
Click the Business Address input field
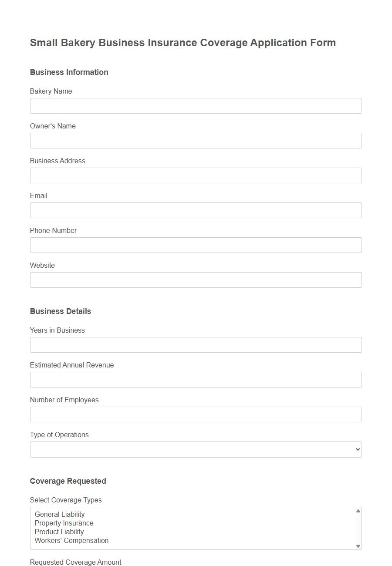[x=196, y=175]
